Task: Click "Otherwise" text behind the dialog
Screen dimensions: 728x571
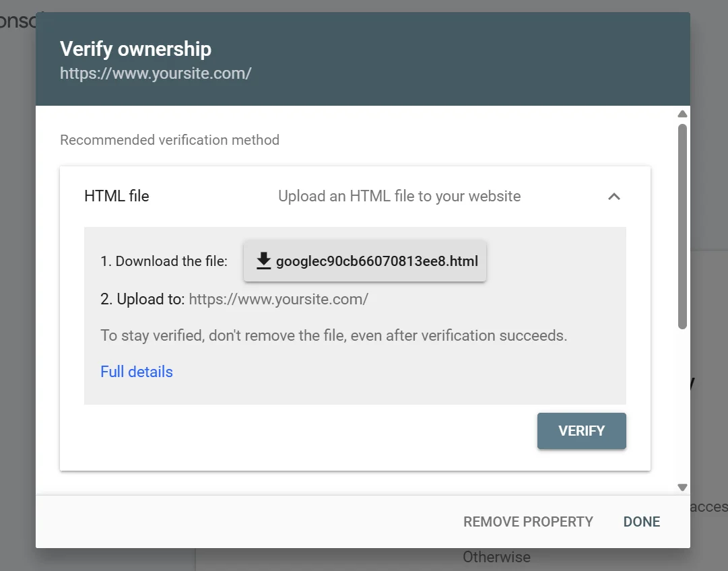Action: (496, 558)
